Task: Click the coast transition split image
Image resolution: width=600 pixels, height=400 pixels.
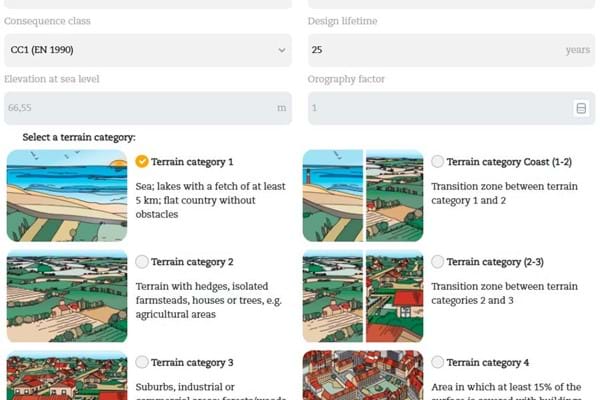Action: click(x=363, y=196)
